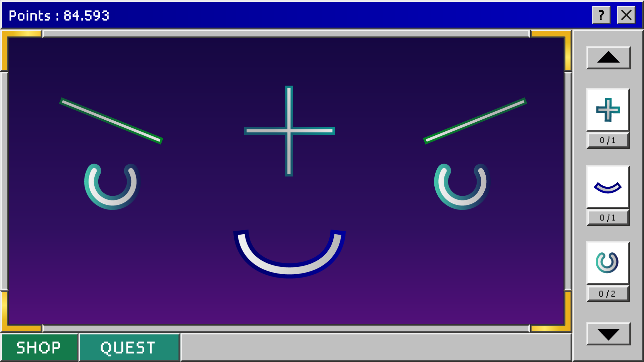Click the 0/1 counter under the plus item
Image resolution: width=644 pixels, height=362 pixels.
pos(608,140)
